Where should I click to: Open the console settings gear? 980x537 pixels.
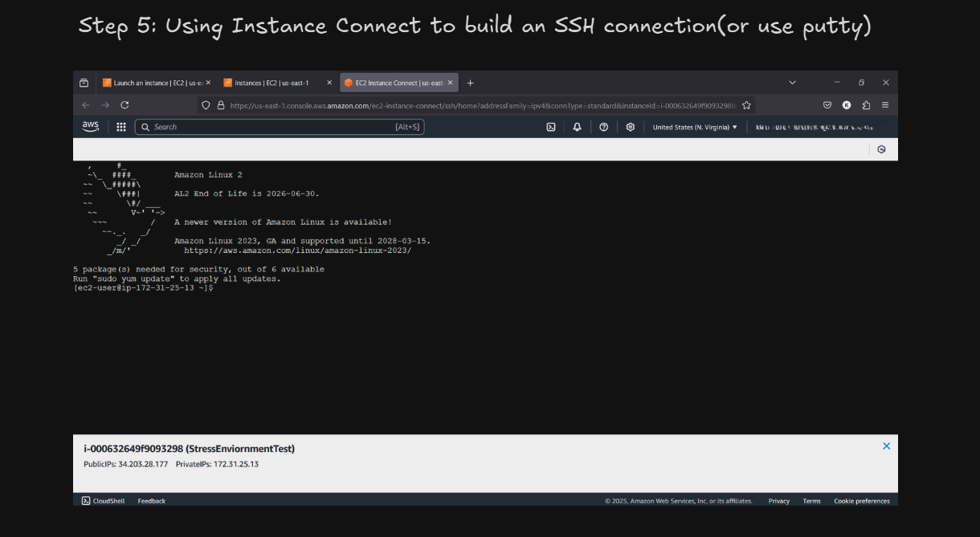[x=631, y=127]
